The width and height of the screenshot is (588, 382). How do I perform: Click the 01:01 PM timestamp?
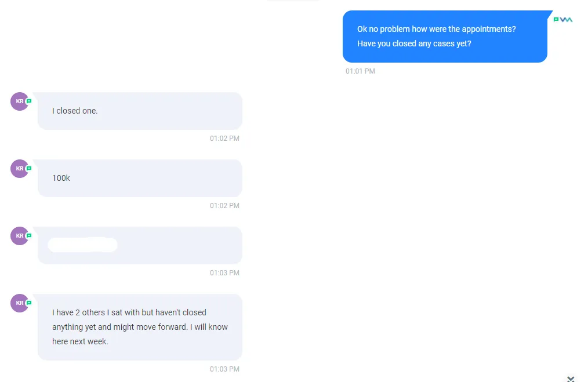point(360,71)
